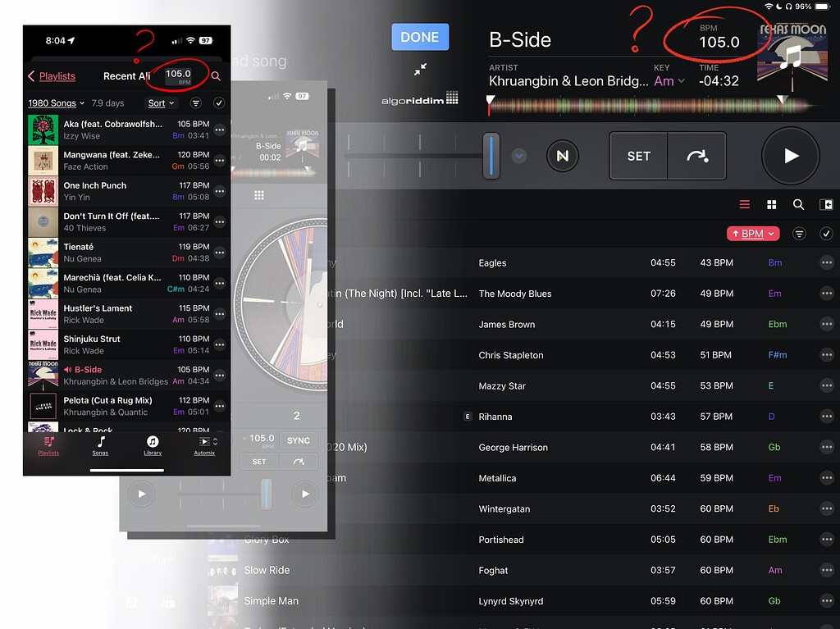Adjust the blue tempo fader on iPad deck
The width and height of the screenshot is (840, 629).
click(x=491, y=155)
